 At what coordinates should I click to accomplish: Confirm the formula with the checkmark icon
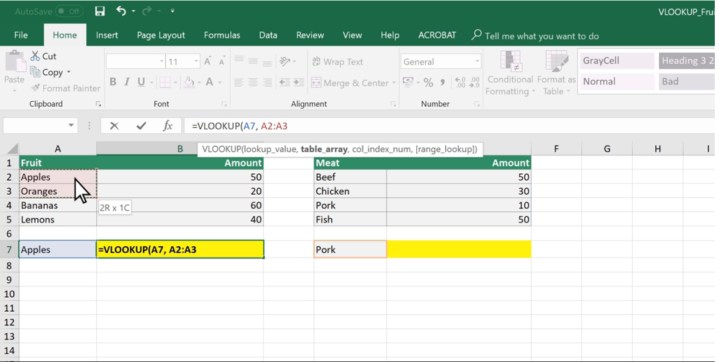[x=141, y=126]
